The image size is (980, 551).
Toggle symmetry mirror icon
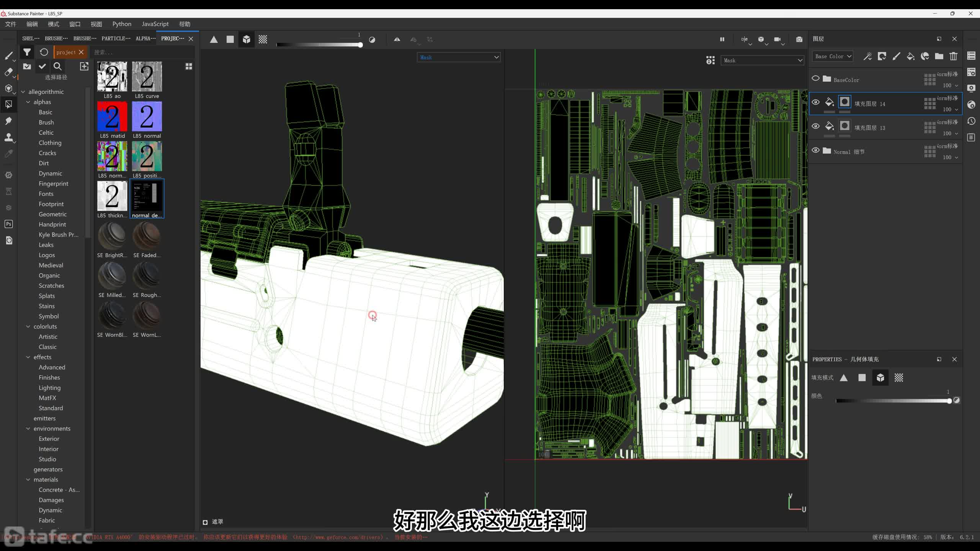[x=397, y=39]
